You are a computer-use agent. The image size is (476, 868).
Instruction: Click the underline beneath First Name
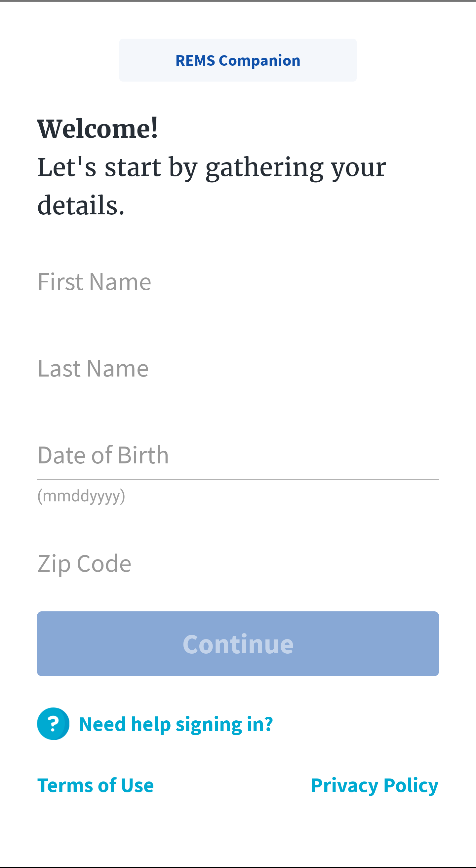click(238, 306)
